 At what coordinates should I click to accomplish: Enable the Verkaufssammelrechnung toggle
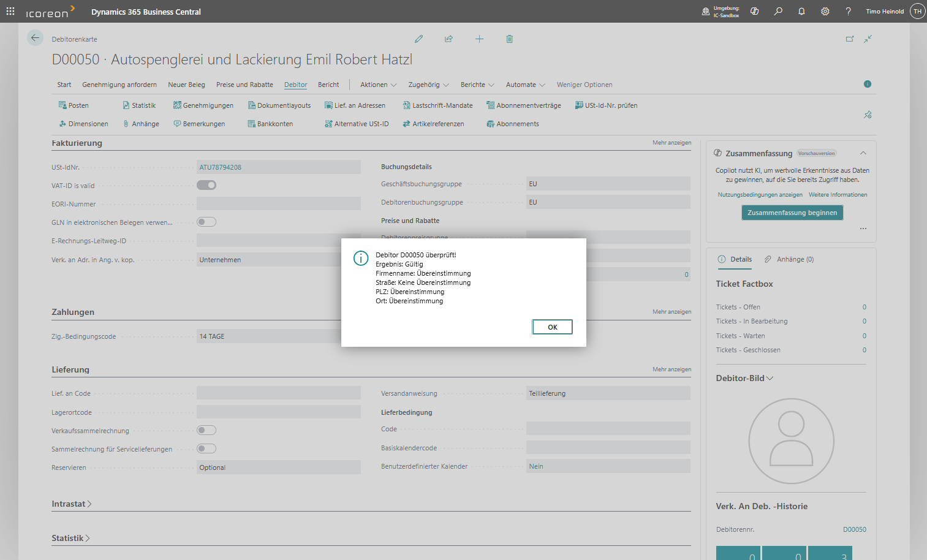(x=206, y=430)
